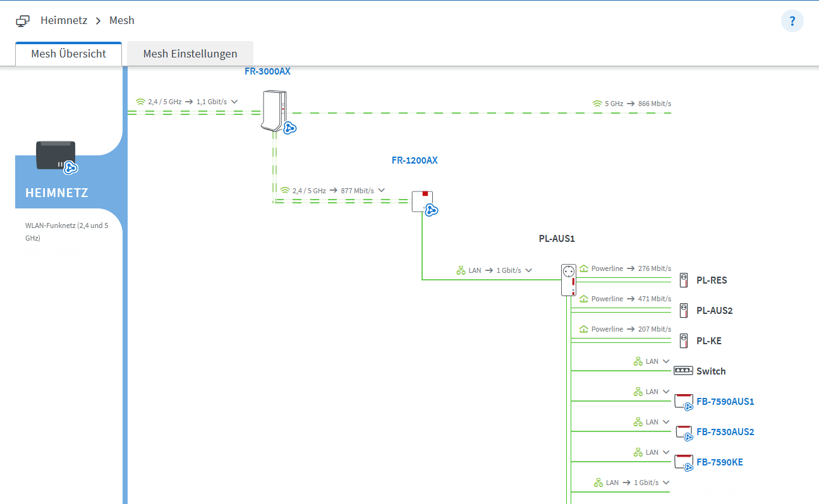This screenshot has height=504, width=819.
Task: Switch to the Mesh Einstellungen tab
Action: click(190, 54)
